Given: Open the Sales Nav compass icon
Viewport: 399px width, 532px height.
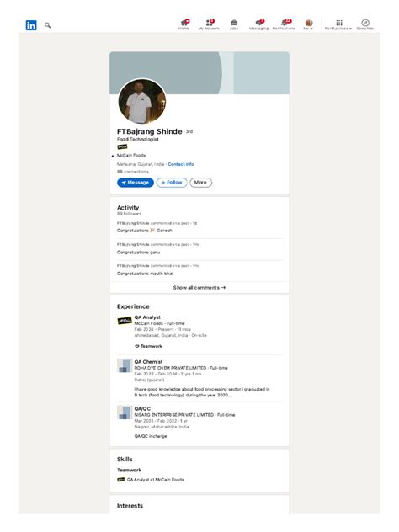Looking at the screenshot, I should click(x=365, y=24).
